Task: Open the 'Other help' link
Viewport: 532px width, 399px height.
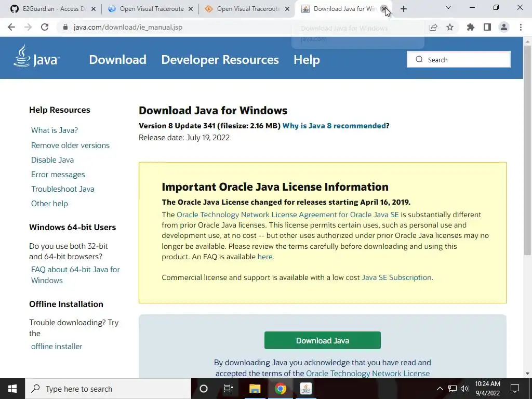Action: (49, 204)
